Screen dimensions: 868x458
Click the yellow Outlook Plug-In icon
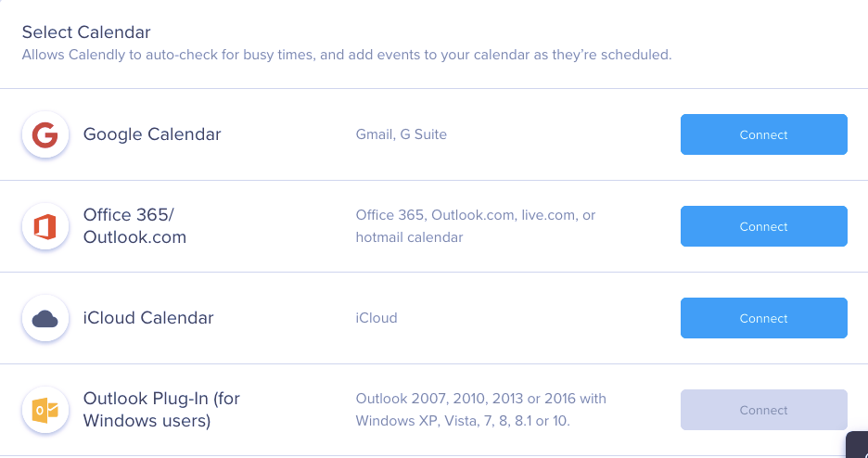tap(45, 410)
